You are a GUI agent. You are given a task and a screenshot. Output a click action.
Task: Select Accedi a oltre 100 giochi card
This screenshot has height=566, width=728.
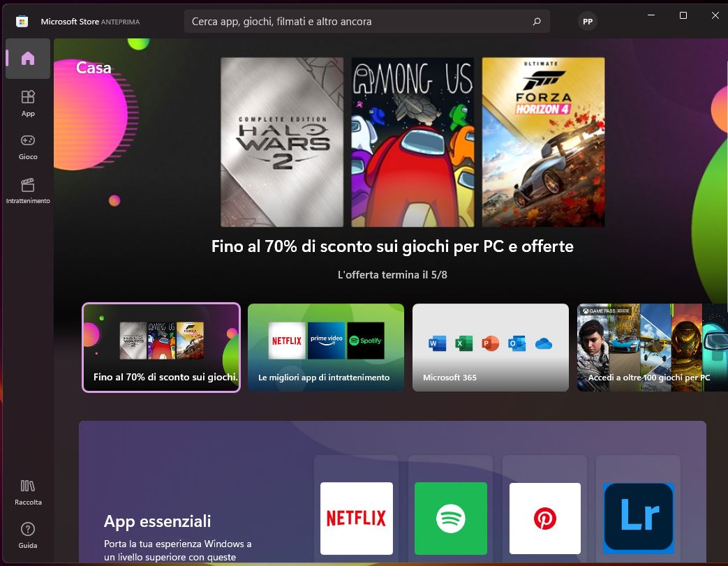point(653,348)
